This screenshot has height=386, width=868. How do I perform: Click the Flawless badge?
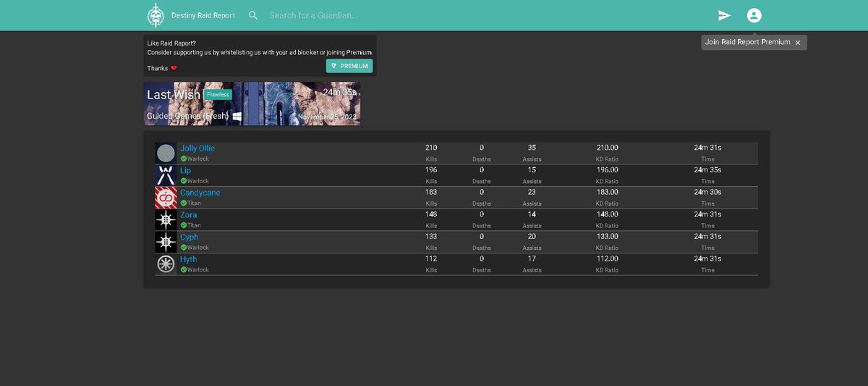218,94
